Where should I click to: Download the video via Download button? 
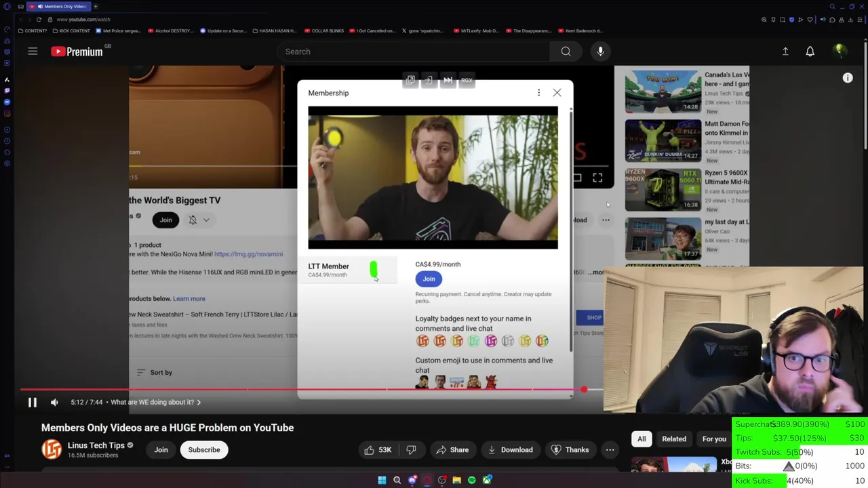[510, 450]
